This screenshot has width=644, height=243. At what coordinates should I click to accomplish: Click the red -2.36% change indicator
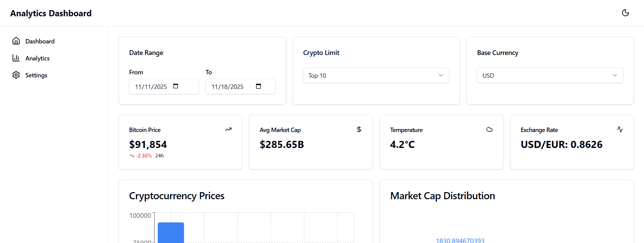pyautogui.click(x=144, y=155)
